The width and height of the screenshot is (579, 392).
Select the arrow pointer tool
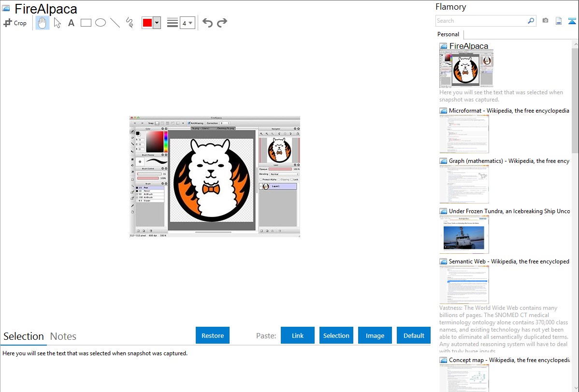pyautogui.click(x=57, y=23)
